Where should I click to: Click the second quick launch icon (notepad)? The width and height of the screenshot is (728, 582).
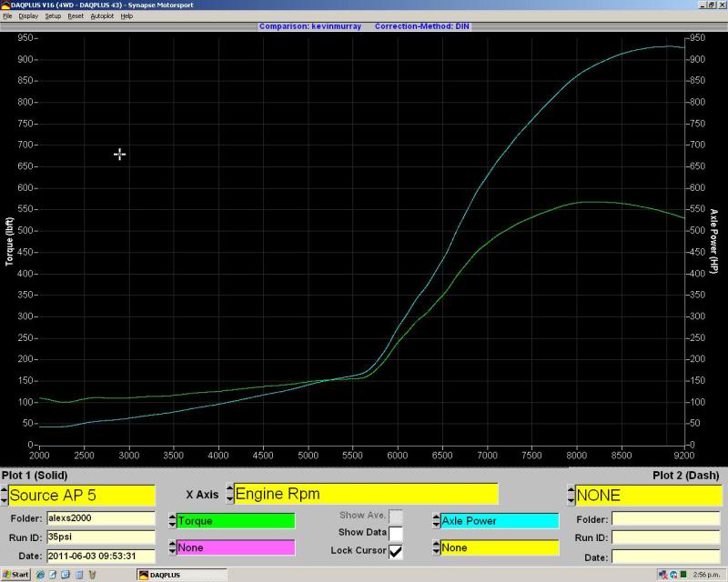pyautogui.click(x=53, y=575)
